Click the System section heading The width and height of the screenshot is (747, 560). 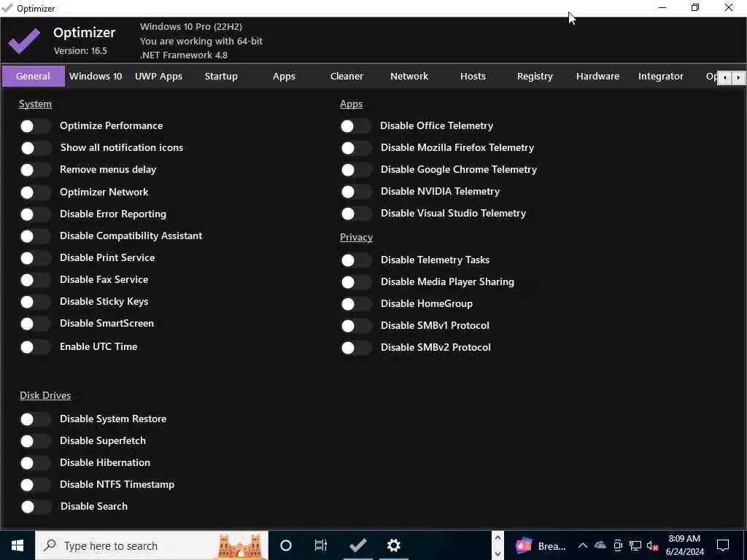(35, 104)
